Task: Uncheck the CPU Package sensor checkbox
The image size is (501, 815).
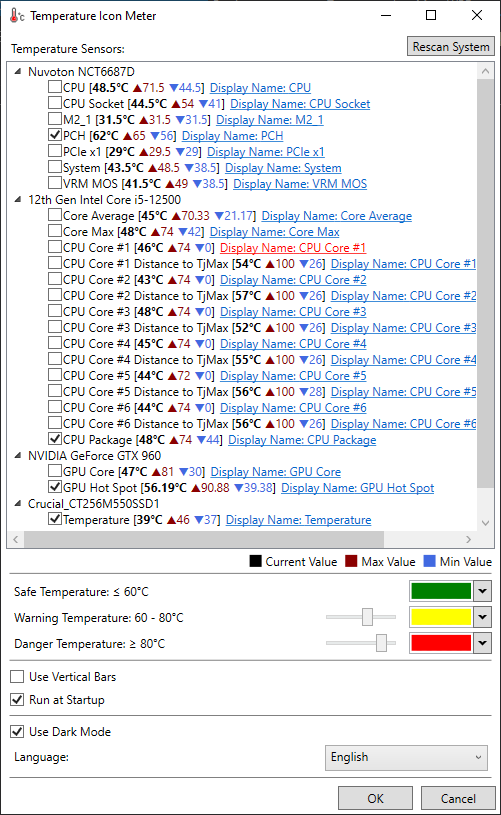Action: pyautogui.click(x=55, y=439)
